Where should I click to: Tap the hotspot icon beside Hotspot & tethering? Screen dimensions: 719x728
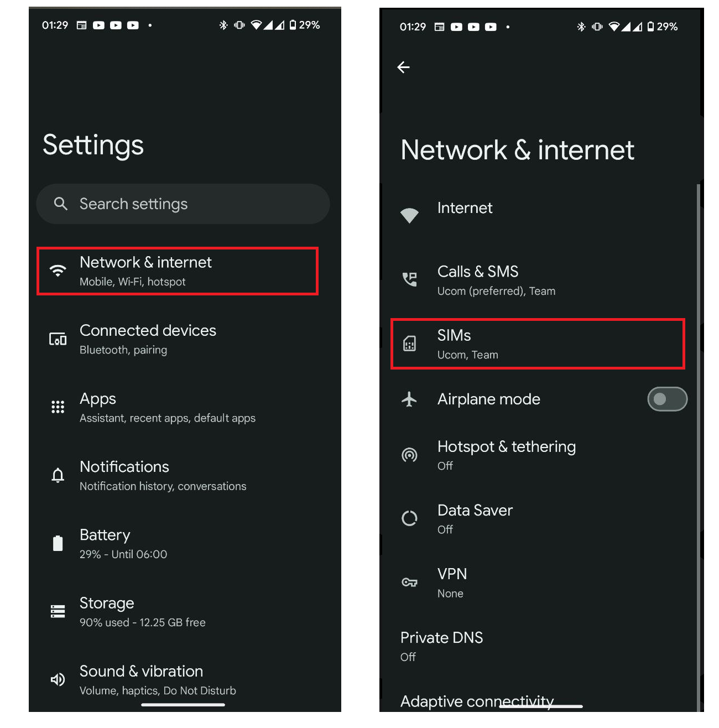pos(409,455)
